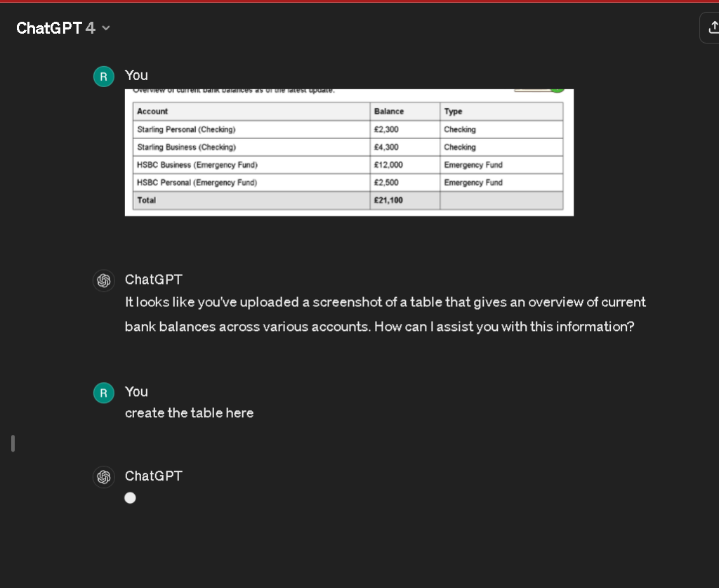Viewport: 719px width, 588px height.
Task: Click the green toggle in the image corner
Action: point(557,91)
